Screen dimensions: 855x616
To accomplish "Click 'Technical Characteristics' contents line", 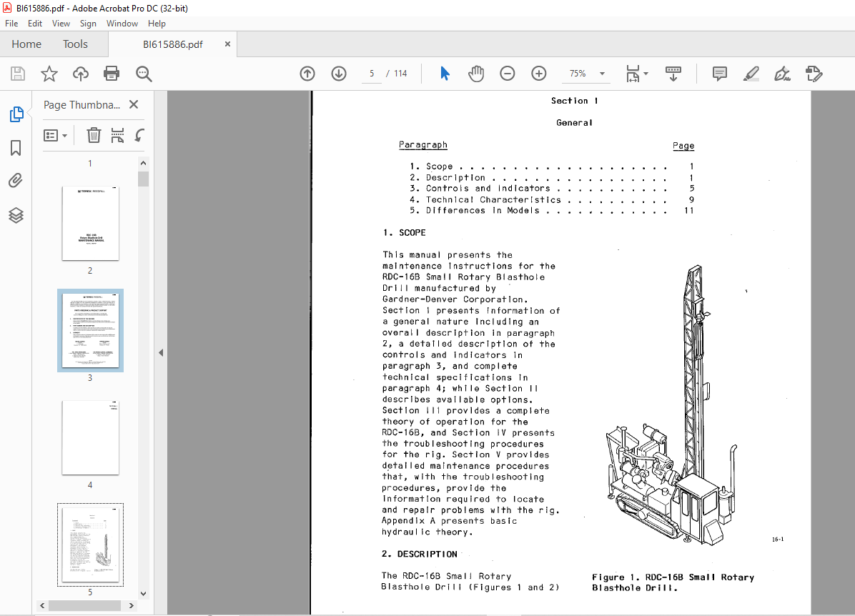I will (x=552, y=199).
